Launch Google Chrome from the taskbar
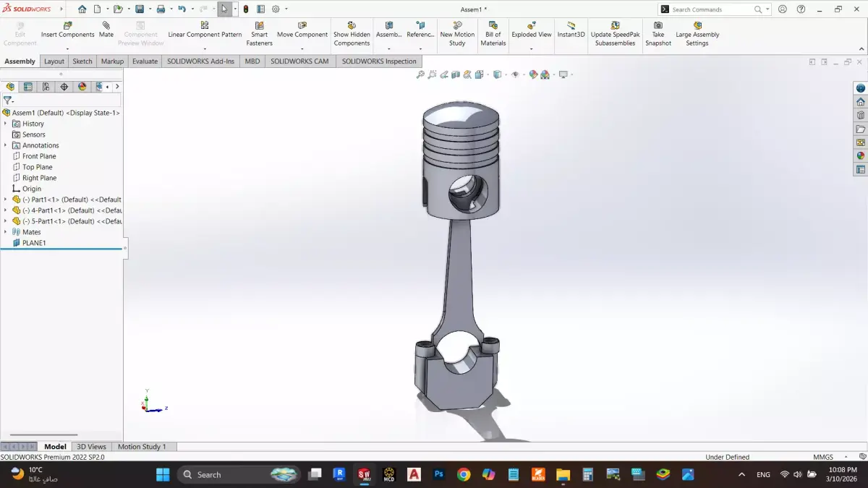This screenshot has height=488, width=868. [x=464, y=474]
